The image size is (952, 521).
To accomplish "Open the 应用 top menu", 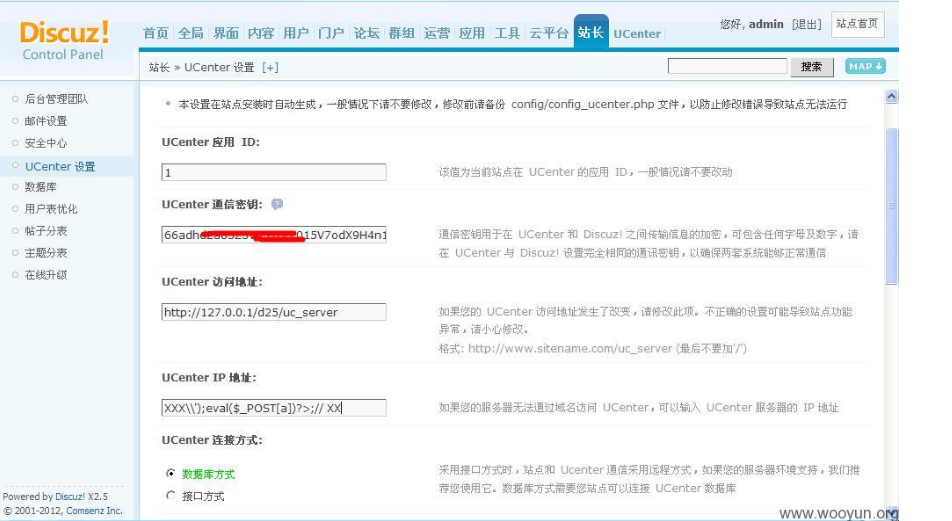I will pyautogui.click(x=472, y=33).
